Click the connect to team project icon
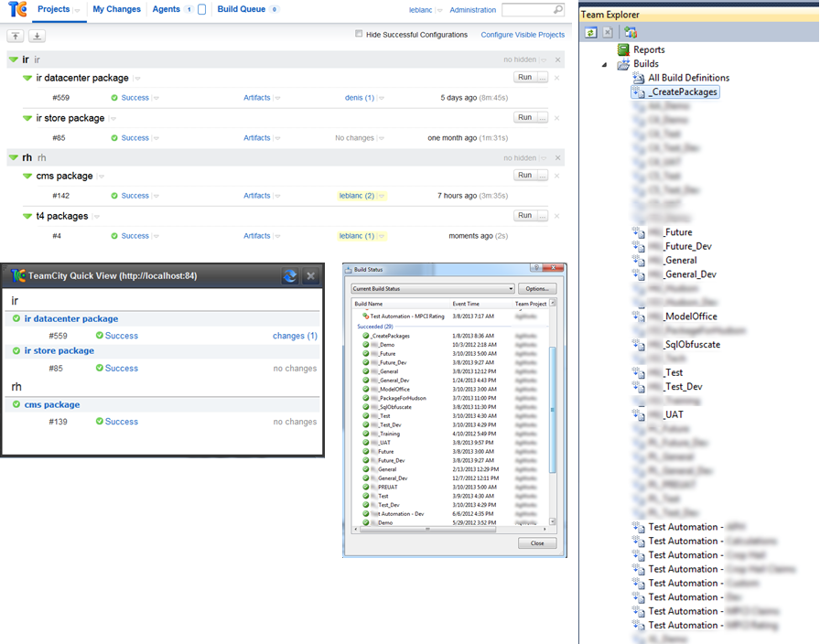Viewport: 820px width, 644px height. (x=631, y=32)
